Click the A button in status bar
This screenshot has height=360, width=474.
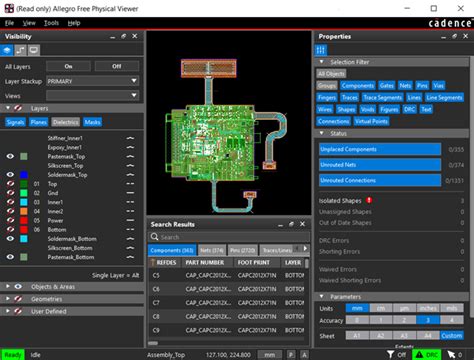coord(304,355)
